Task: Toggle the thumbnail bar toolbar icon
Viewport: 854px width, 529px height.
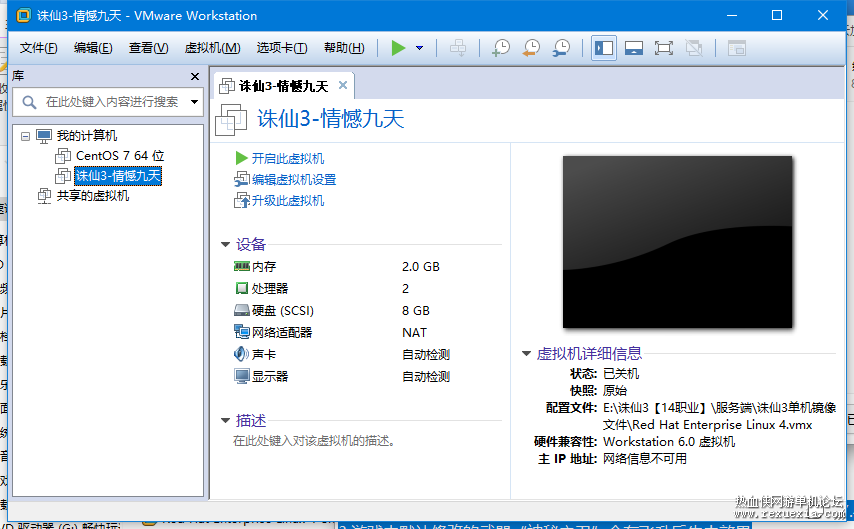Action: click(633, 48)
